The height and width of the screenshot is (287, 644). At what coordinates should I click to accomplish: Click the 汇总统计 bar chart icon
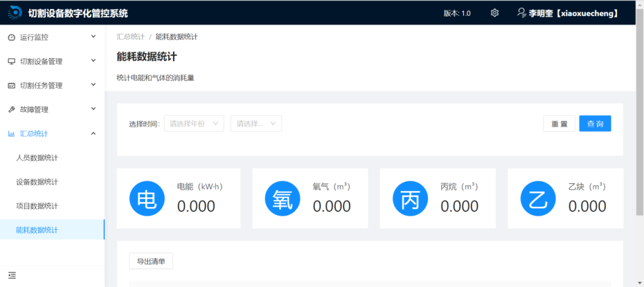(11, 133)
